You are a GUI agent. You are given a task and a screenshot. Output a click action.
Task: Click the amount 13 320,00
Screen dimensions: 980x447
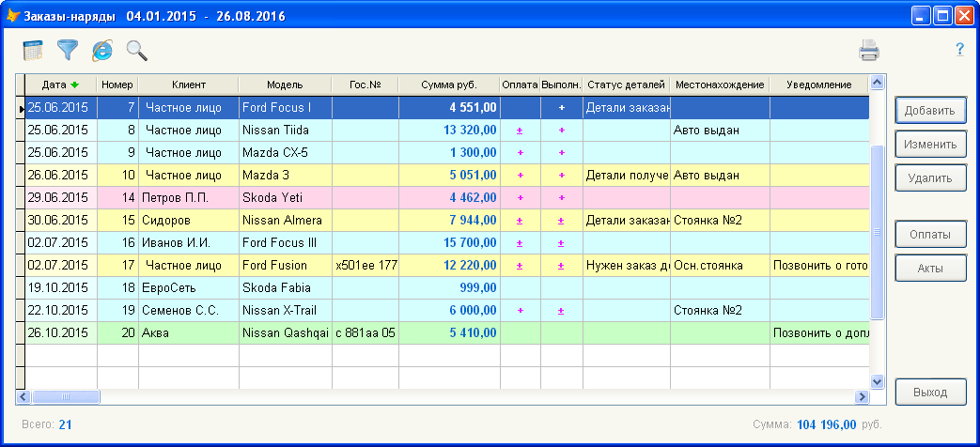pos(449,131)
